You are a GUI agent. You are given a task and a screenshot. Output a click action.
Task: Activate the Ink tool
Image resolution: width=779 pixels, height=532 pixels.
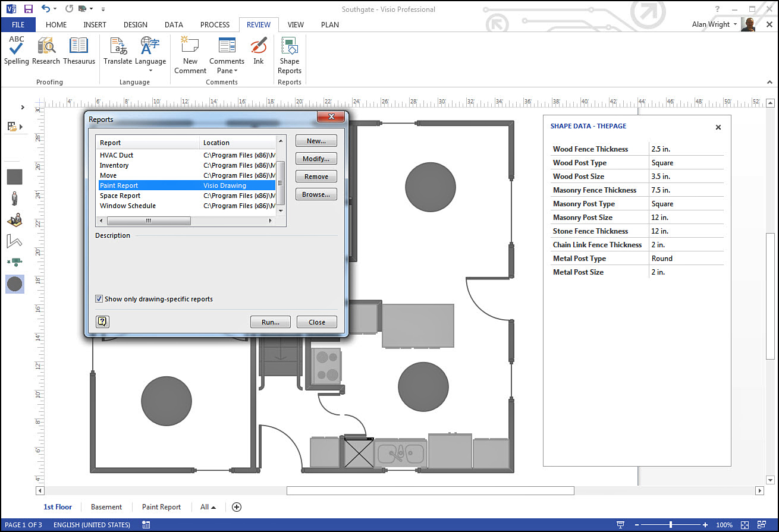(x=258, y=51)
